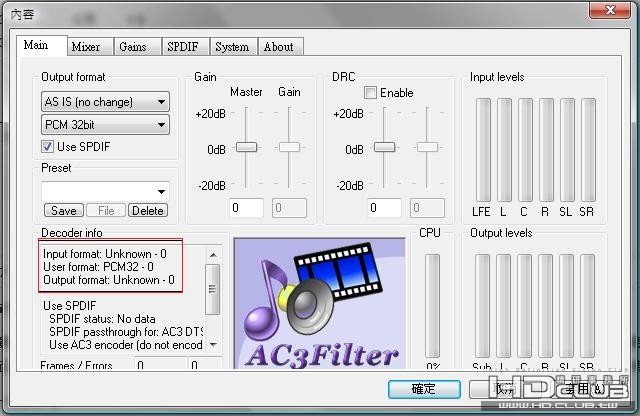Click the disabled Gain value field
Screen dimensions: 640x416
point(289,208)
